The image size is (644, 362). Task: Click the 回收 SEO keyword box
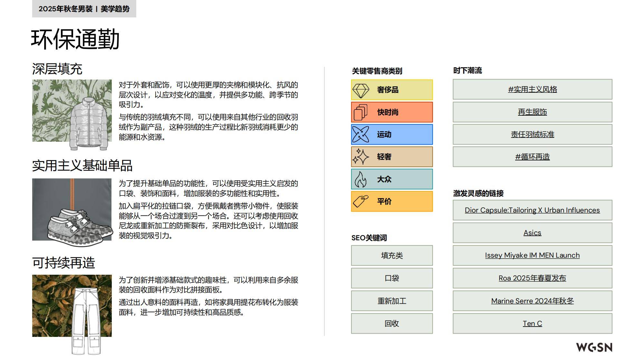click(392, 323)
